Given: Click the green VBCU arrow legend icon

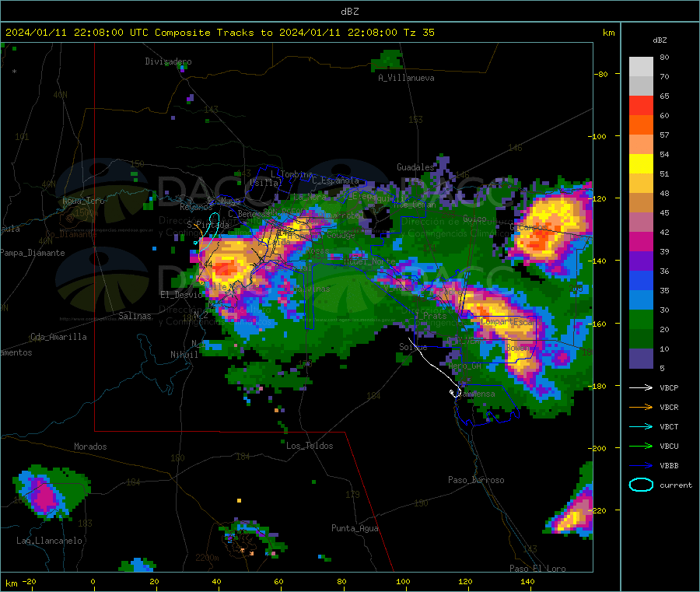Looking at the screenshot, I should (x=641, y=446).
